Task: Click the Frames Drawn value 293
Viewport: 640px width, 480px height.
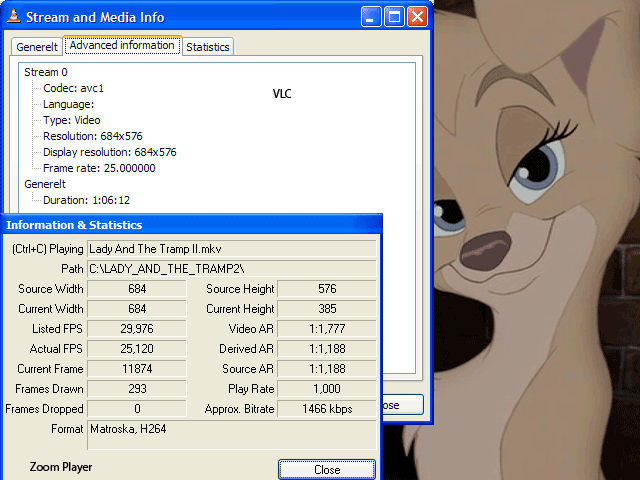Action: tap(137, 389)
